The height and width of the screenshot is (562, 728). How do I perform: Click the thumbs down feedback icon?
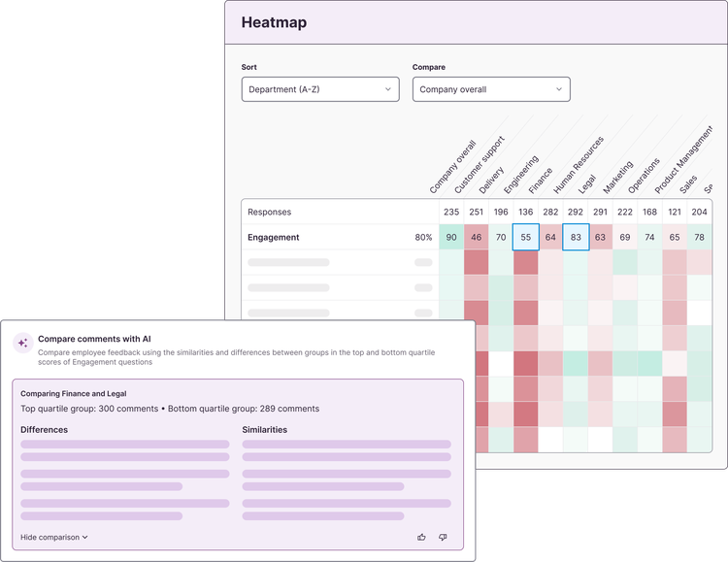[x=443, y=537]
